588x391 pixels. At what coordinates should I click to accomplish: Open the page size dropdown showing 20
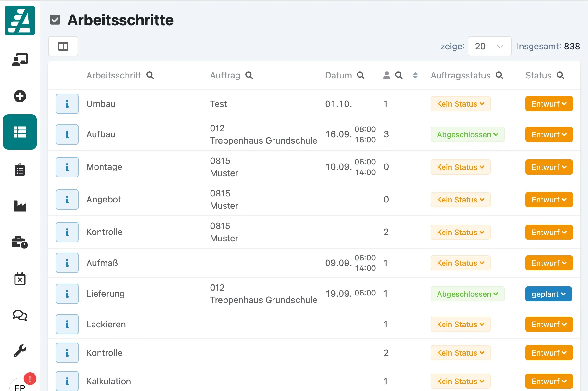point(489,46)
